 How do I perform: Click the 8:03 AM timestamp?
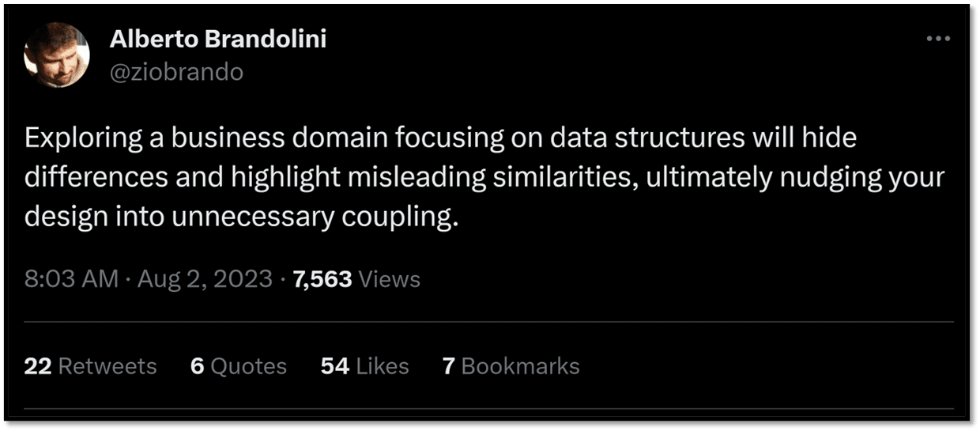pyautogui.click(x=72, y=279)
